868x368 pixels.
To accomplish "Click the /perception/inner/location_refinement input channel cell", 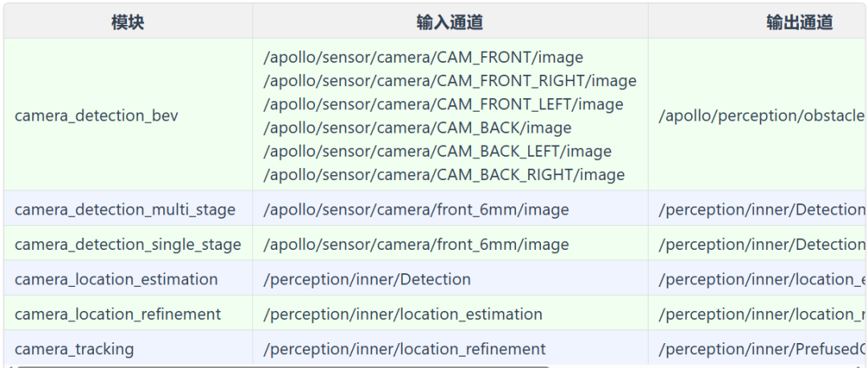I will point(404,349).
